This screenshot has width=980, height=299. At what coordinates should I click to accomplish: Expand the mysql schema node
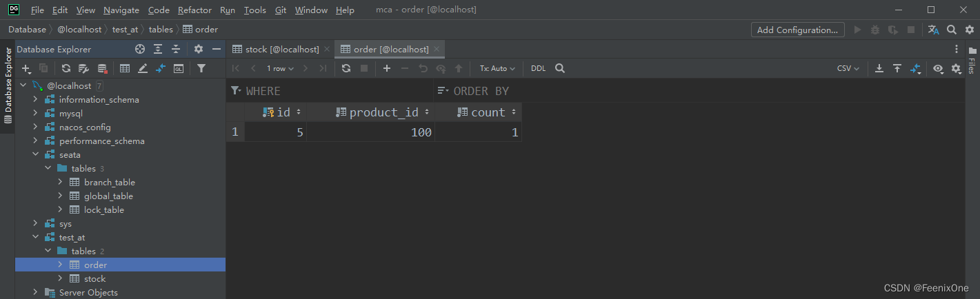pyautogui.click(x=35, y=114)
